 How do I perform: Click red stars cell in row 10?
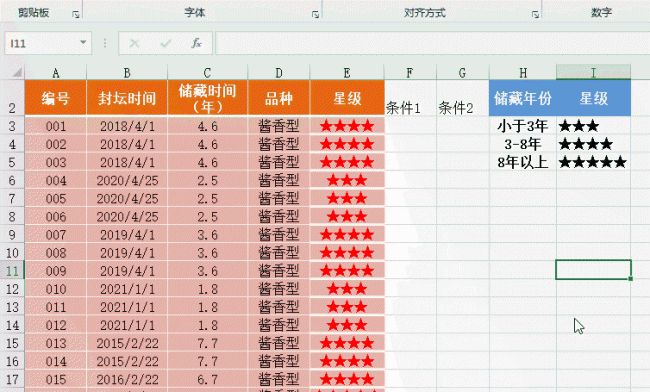point(347,253)
